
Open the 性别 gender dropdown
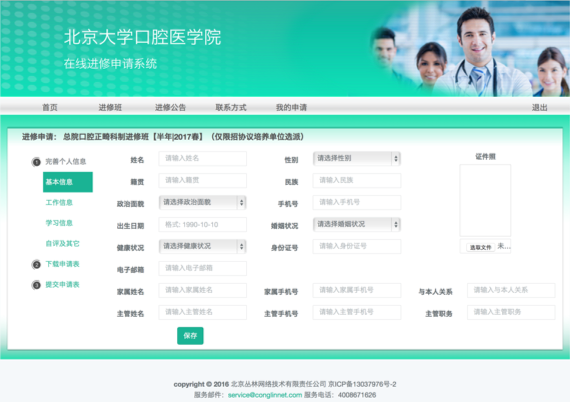tap(357, 158)
